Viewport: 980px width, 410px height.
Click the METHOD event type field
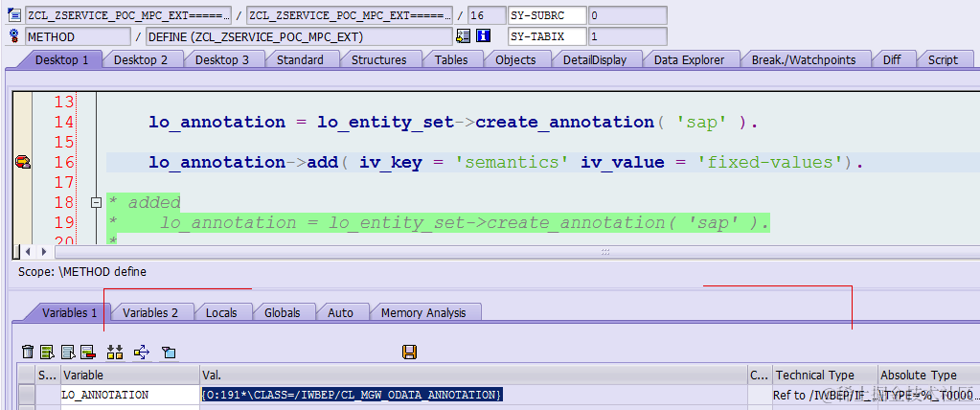[78, 36]
